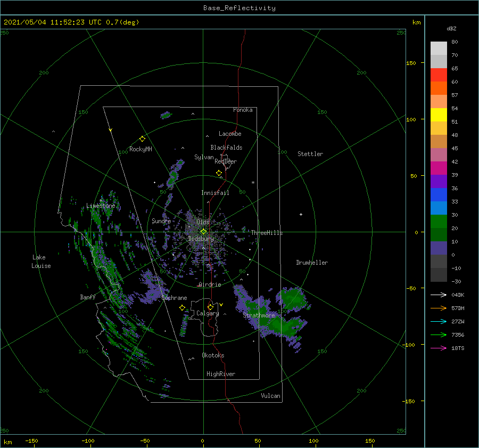Image resolution: width=479 pixels, height=448 pixels.
Task: Click the white asterisk marker east of Innisfail
Action: pos(253,183)
